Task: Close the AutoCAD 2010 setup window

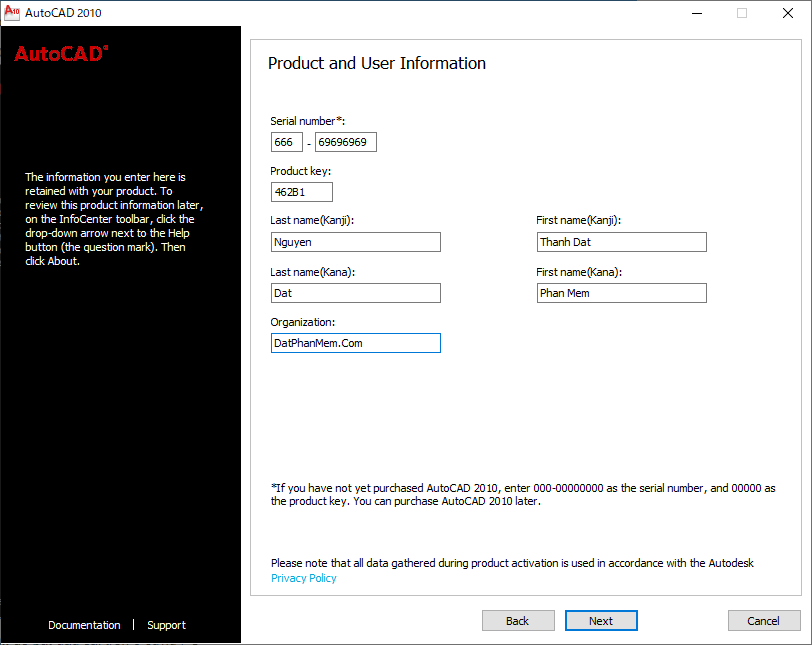Action: [x=788, y=13]
